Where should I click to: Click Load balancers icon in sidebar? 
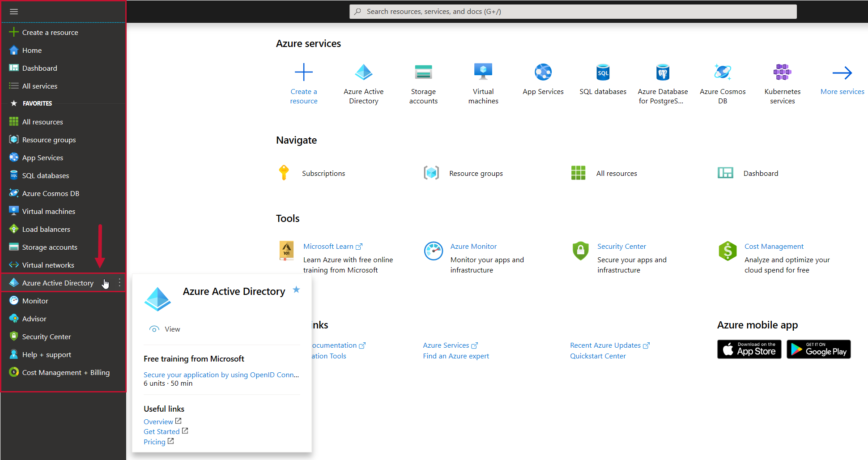(x=14, y=229)
